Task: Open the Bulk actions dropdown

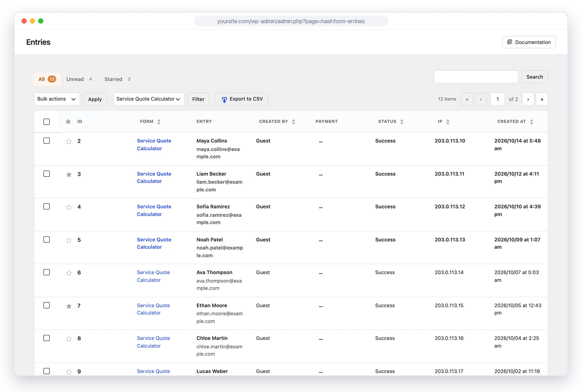Action: [x=57, y=99]
